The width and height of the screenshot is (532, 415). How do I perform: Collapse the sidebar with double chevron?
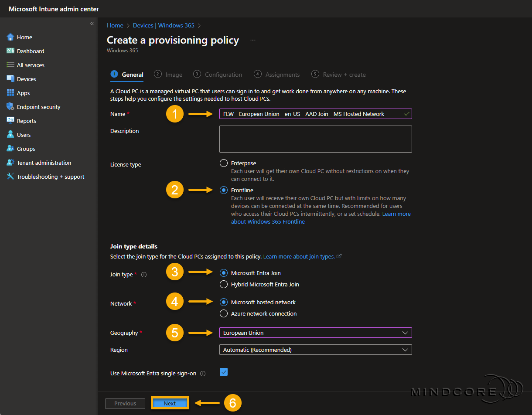coord(92,24)
